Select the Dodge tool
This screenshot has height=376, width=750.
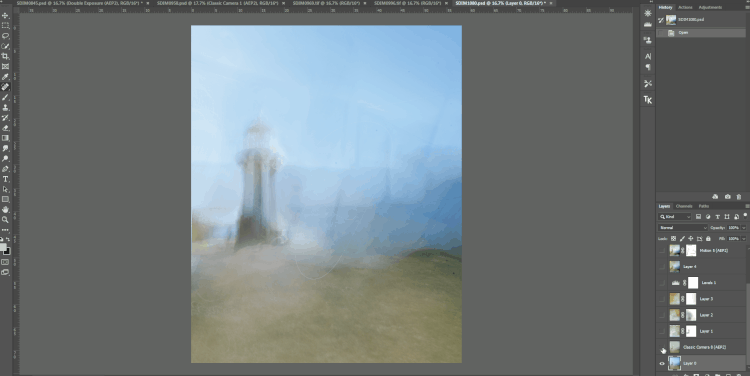tap(5, 159)
